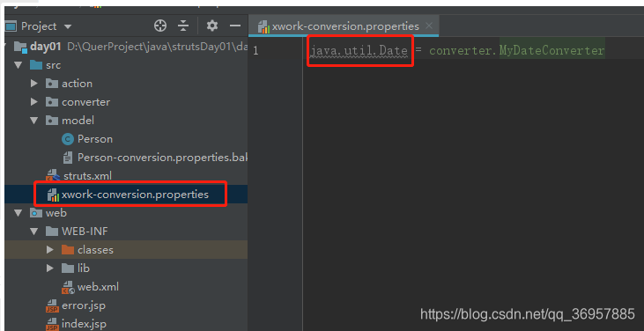Close the xwork-conversion.properties tab
The width and height of the screenshot is (644, 331).
429,26
